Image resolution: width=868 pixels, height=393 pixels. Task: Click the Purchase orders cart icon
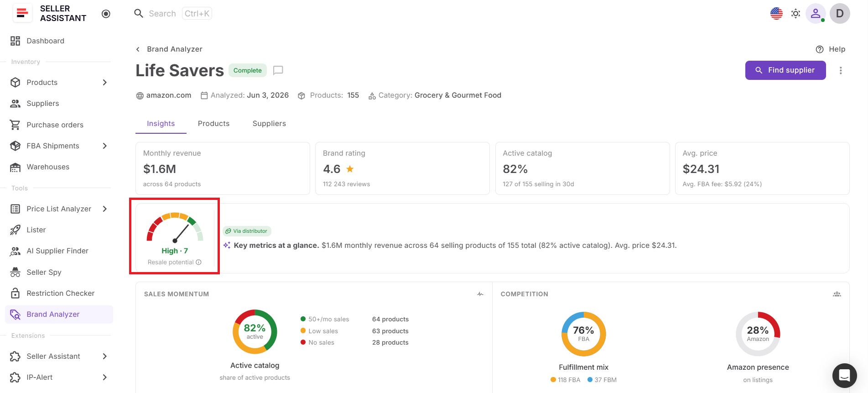(x=15, y=125)
